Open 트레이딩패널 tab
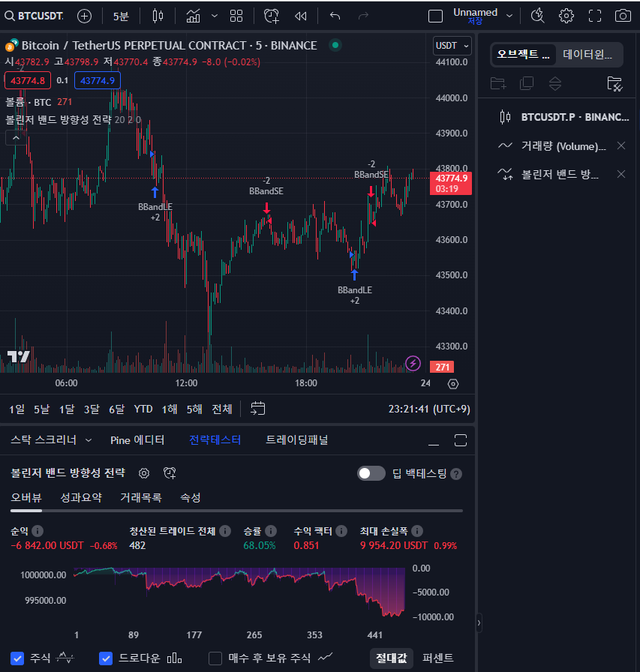The image size is (640, 672). pos(296,440)
